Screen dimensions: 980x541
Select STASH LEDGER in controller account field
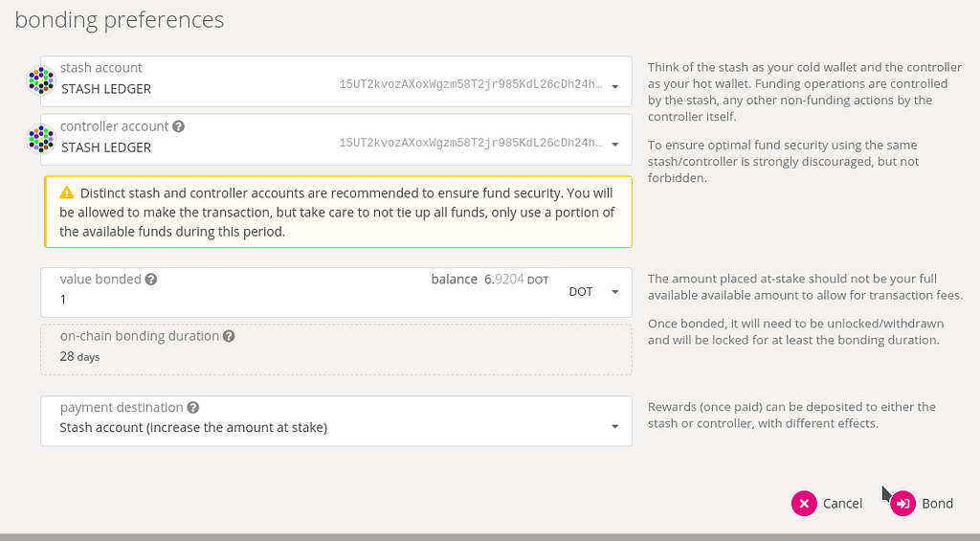tap(106, 147)
